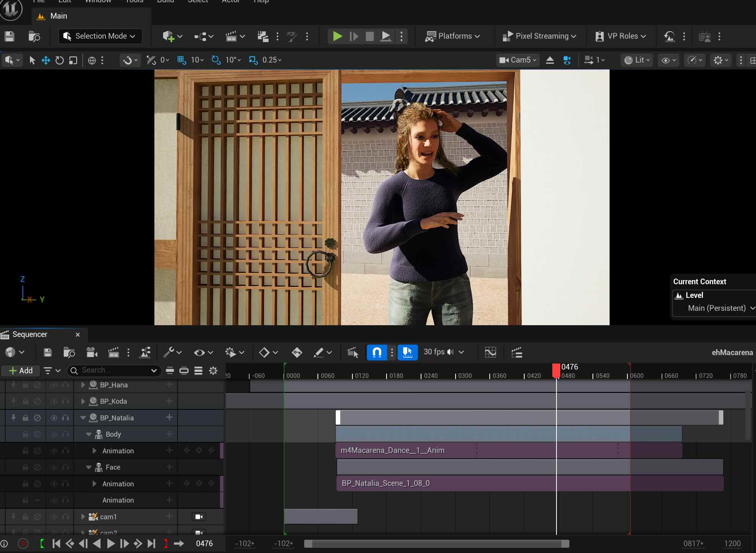Select the rotate transform tool
The image size is (756, 553).
pos(60,60)
